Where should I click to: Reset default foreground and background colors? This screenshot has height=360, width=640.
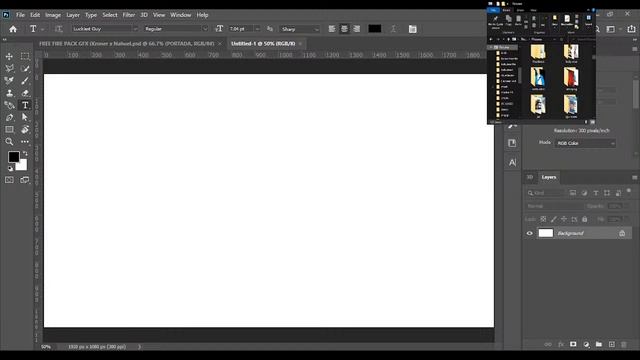point(10,168)
